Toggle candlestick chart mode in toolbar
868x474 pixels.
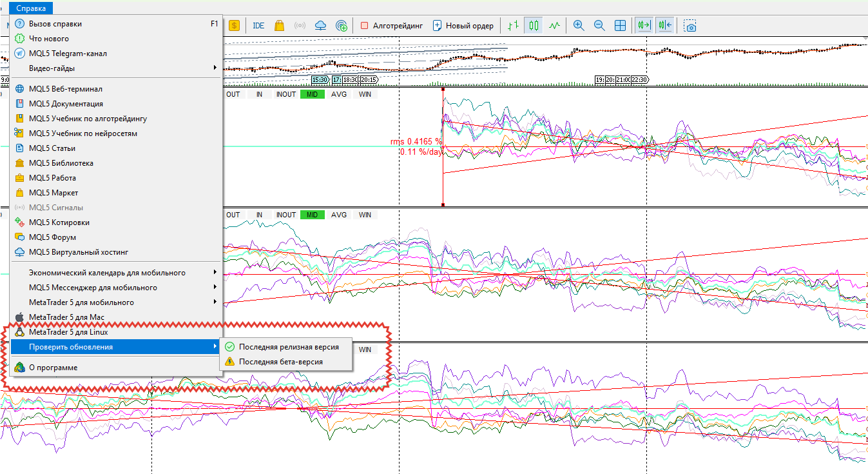[x=533, y=26]
